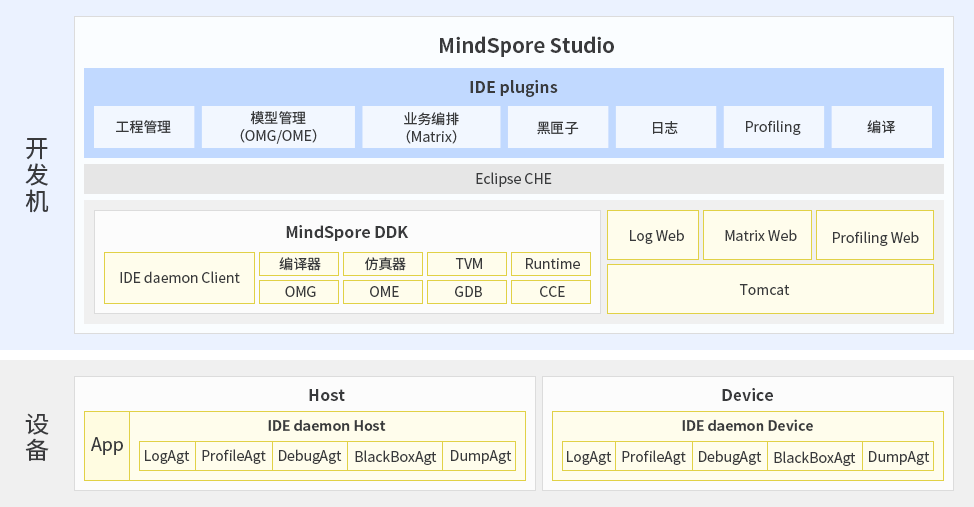Select the 业务编排 (Matrix) box
The image size is (974, 507).
pyautogui.click(x=431, y=127)
